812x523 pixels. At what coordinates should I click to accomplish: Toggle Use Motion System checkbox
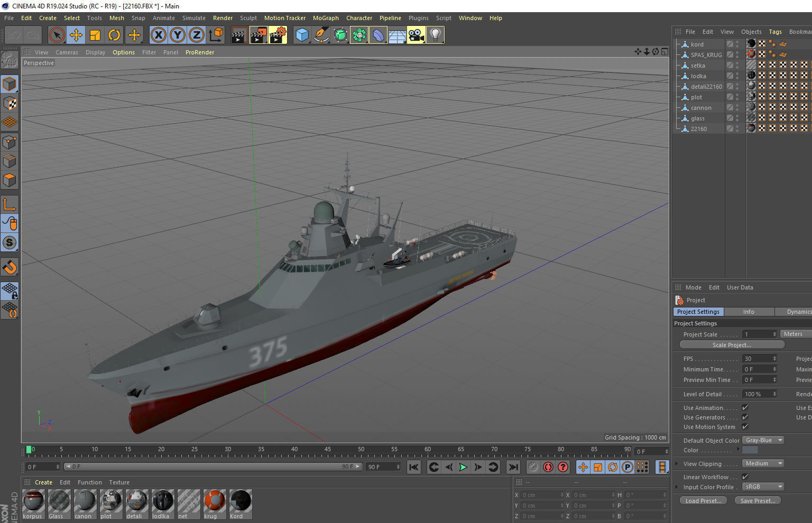[745, 426]
